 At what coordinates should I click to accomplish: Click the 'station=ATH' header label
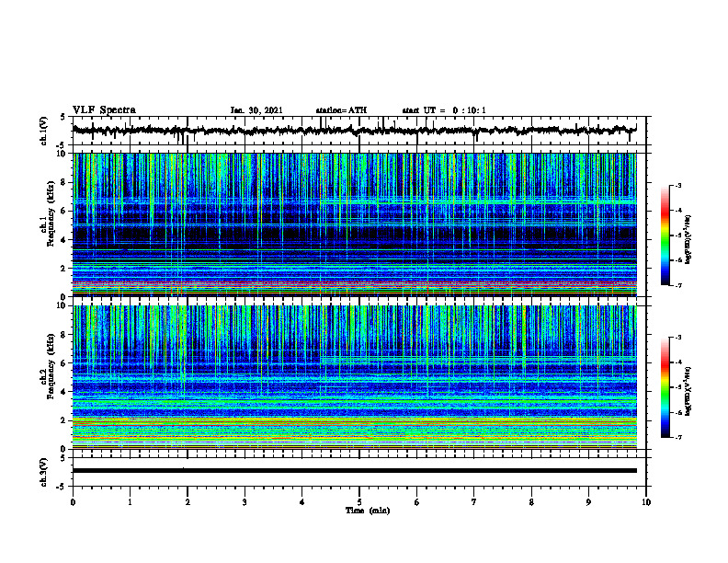tap(341, 110)
